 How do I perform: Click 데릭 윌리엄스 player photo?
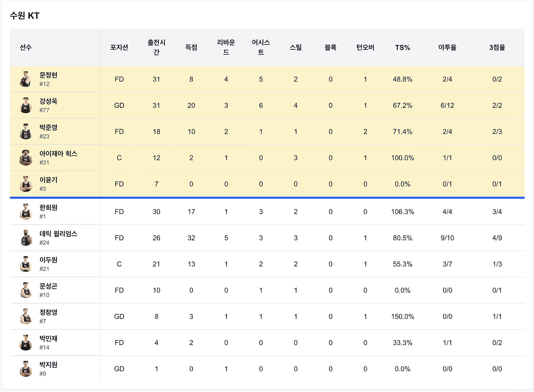point(26,238)
